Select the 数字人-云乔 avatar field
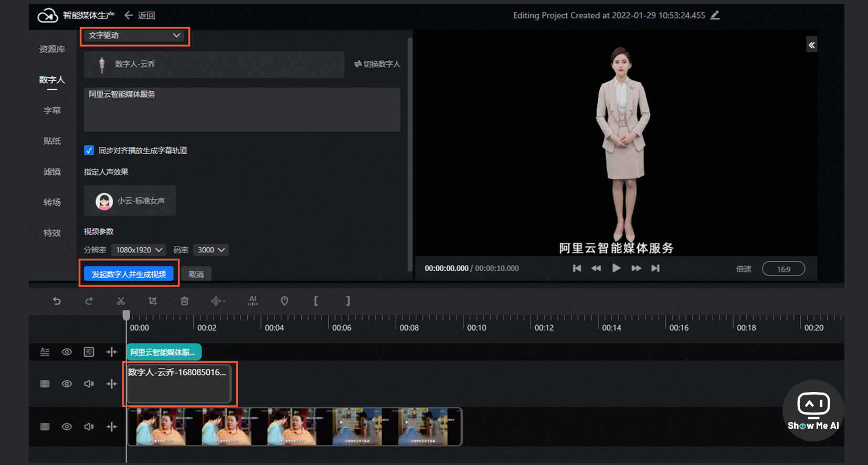The width and height of the screenshot is (868, 465). pos(214,64)
